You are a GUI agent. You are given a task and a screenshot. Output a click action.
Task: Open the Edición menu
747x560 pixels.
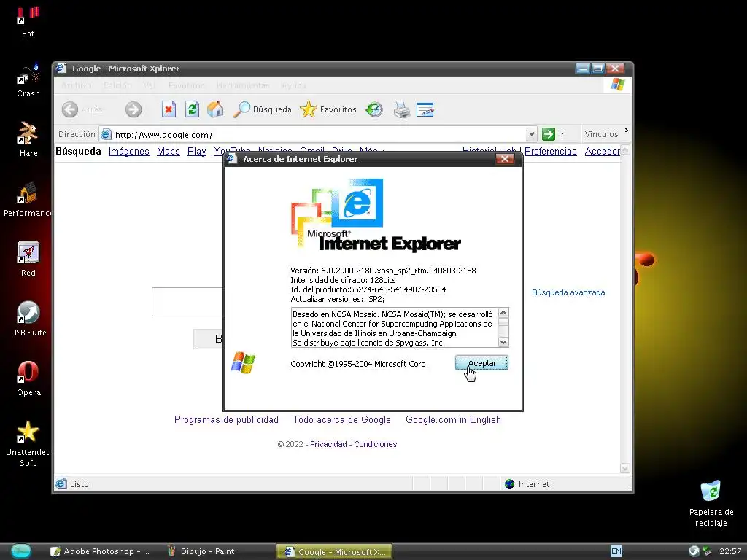[x=117, y=85]
